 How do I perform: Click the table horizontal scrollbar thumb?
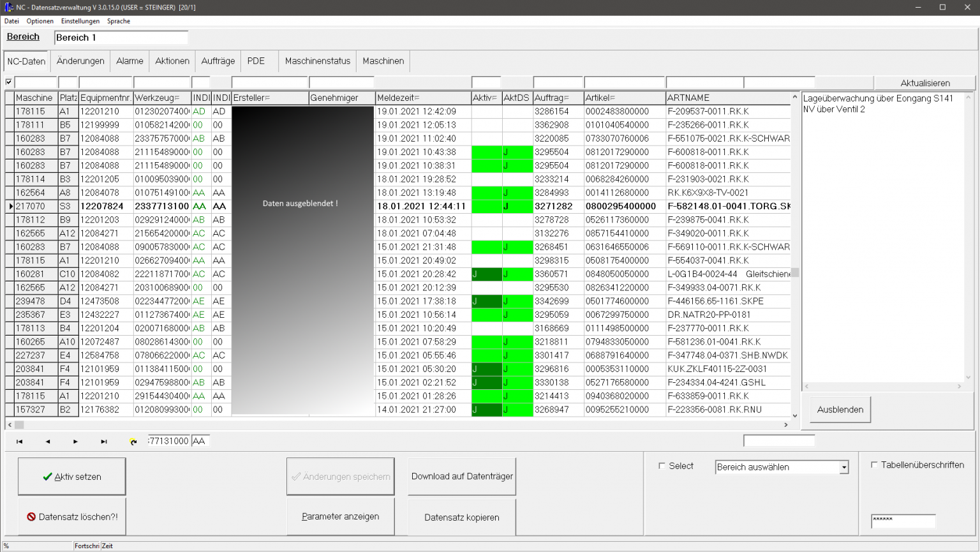pyautogui.click(x=19, y=424)
